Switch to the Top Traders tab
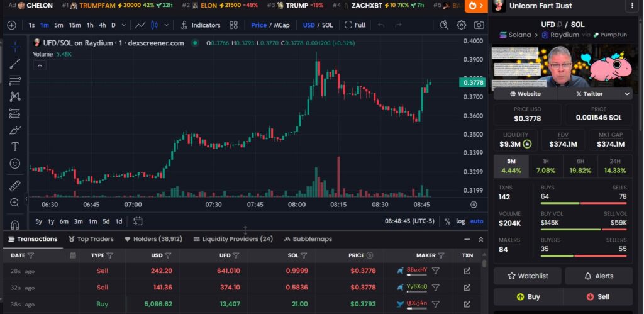644x314 pixels. point(91,238)
